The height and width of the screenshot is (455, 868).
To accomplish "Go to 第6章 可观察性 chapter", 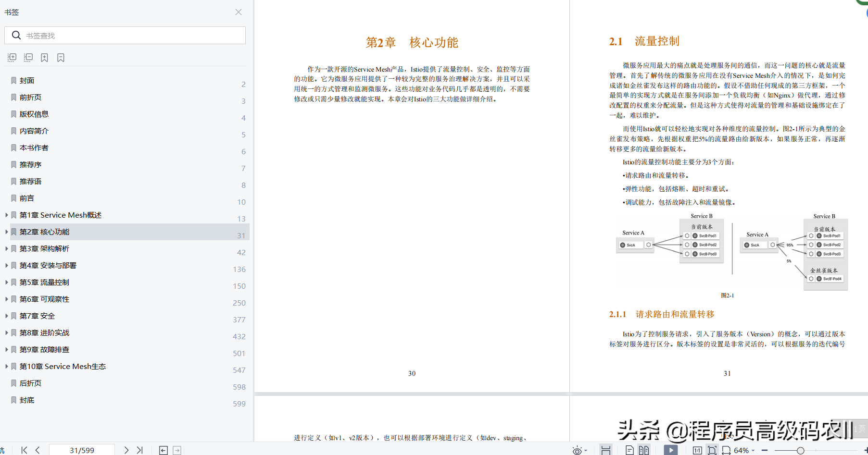I will click(44, 299).
